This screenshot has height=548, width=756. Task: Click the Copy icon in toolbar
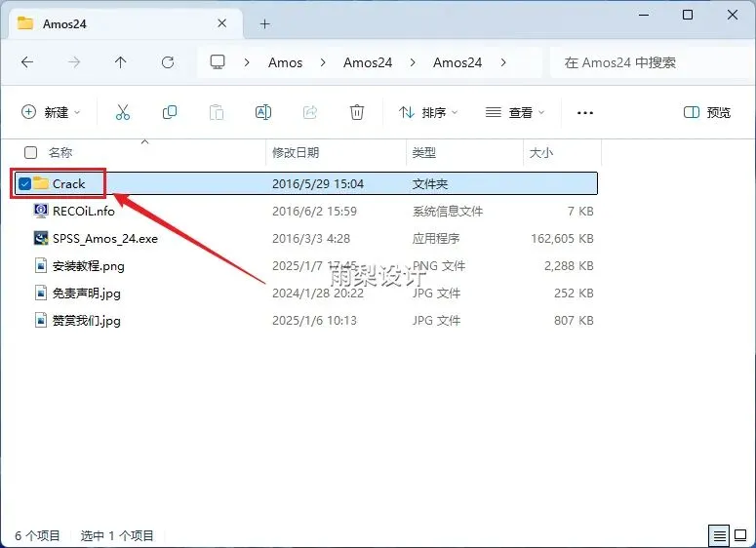[x=169, y=112]
